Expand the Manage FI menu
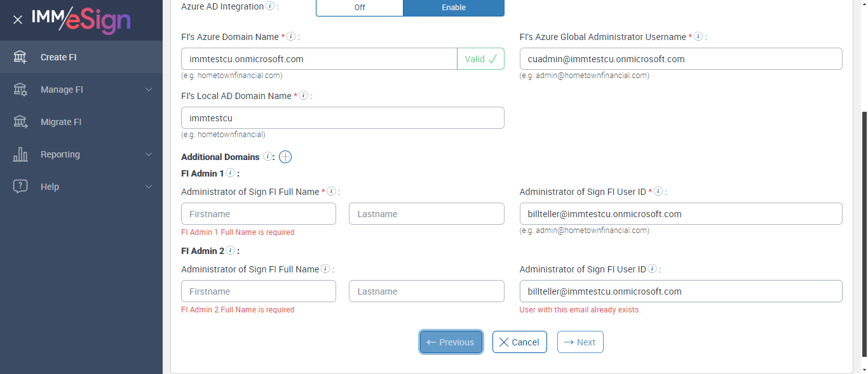The height and width of the screenshot is (374, 868). [81, 90]
